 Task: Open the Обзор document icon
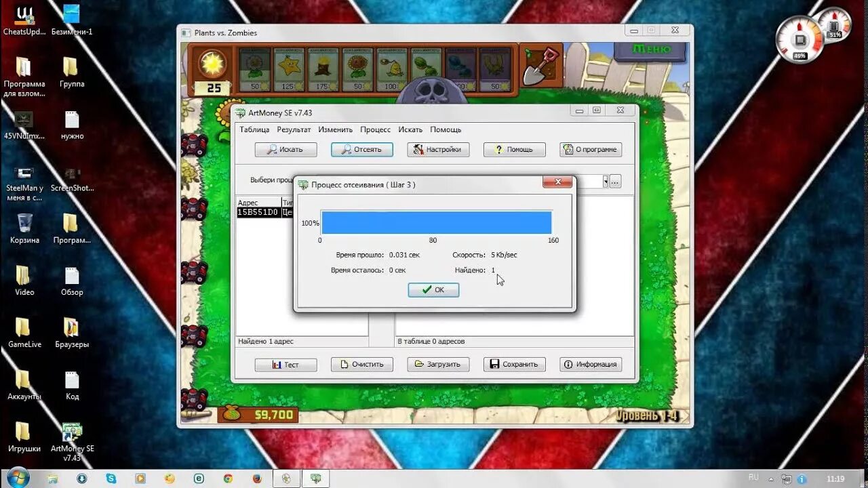click(72, 281)
